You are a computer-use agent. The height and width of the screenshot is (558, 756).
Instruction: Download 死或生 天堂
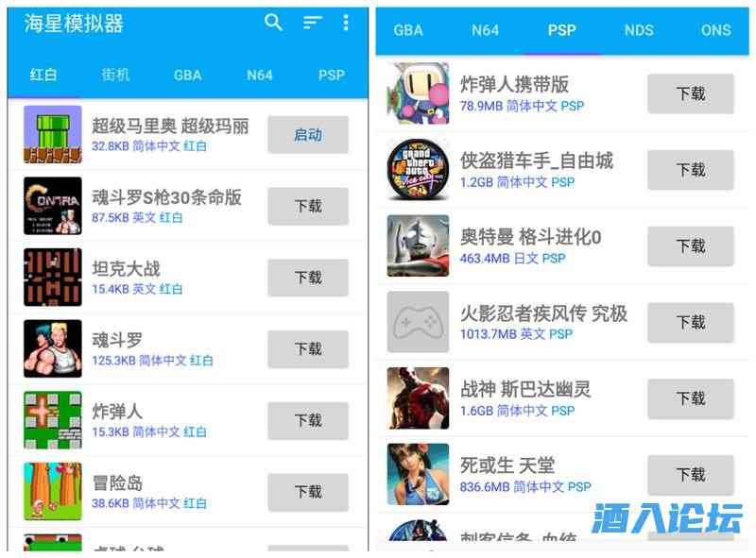click(x=691, y=475)
